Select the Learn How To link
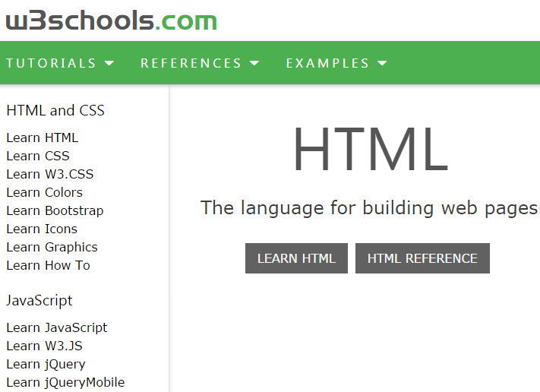The height and width of the screenshot is (392, 540). [48, 265]
